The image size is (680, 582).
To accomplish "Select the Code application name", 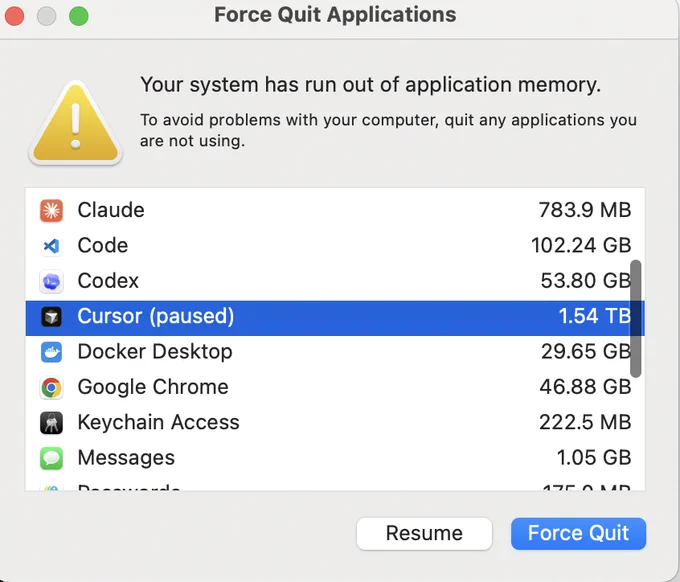I will (x=103, y=245).
